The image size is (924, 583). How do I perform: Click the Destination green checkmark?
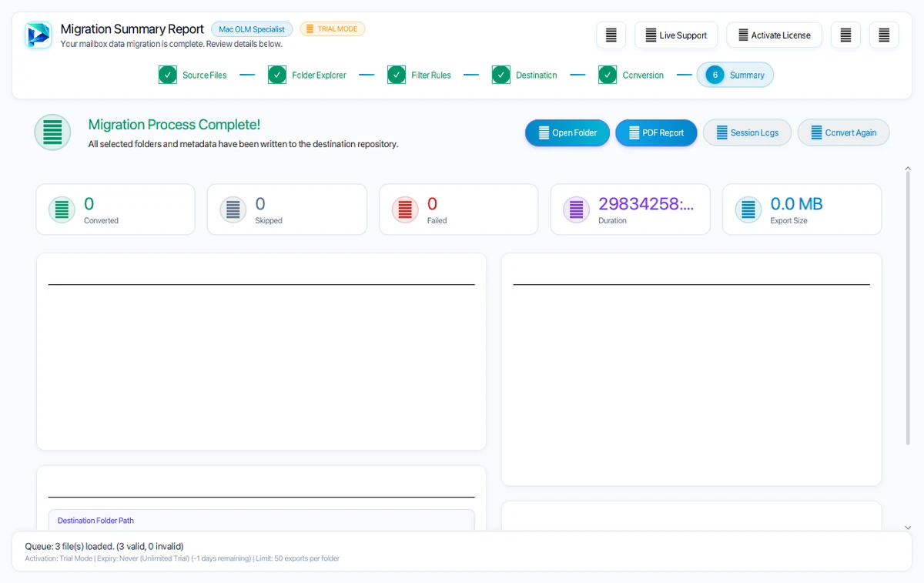(x=501, y=75)
